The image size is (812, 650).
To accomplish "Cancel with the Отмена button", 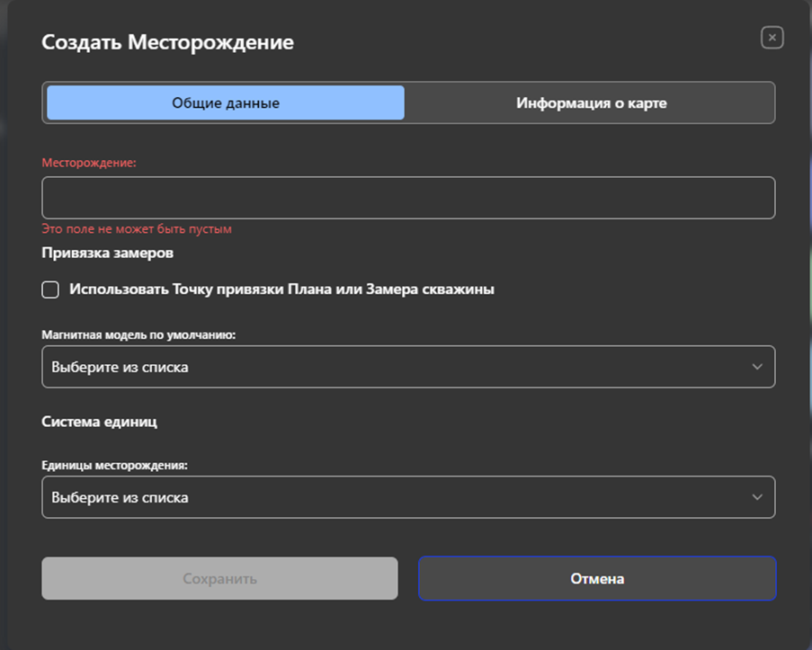I will (x=597, y=578).
